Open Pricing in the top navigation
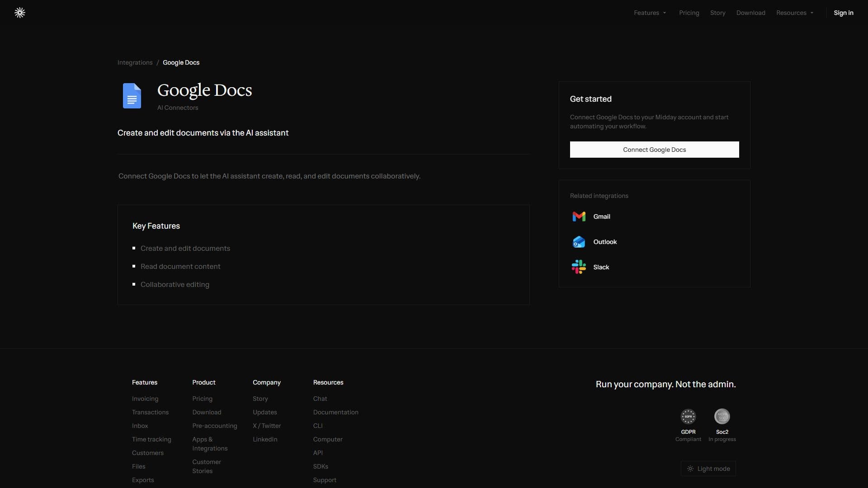Viewport: 868px width, 488px height. (689, 13)
